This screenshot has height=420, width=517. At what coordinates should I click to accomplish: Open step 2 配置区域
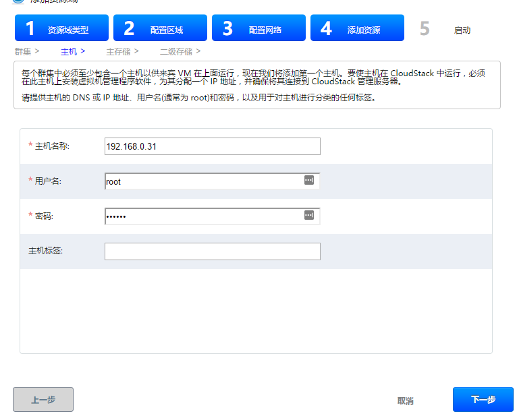pos(160,28)
